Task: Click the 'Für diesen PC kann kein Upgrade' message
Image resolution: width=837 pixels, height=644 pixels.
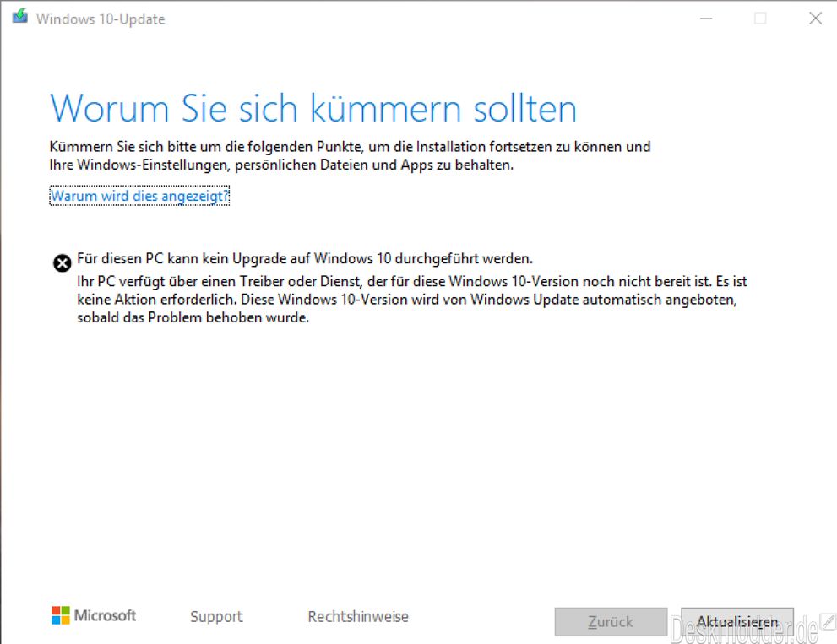Action: point(305,259)
